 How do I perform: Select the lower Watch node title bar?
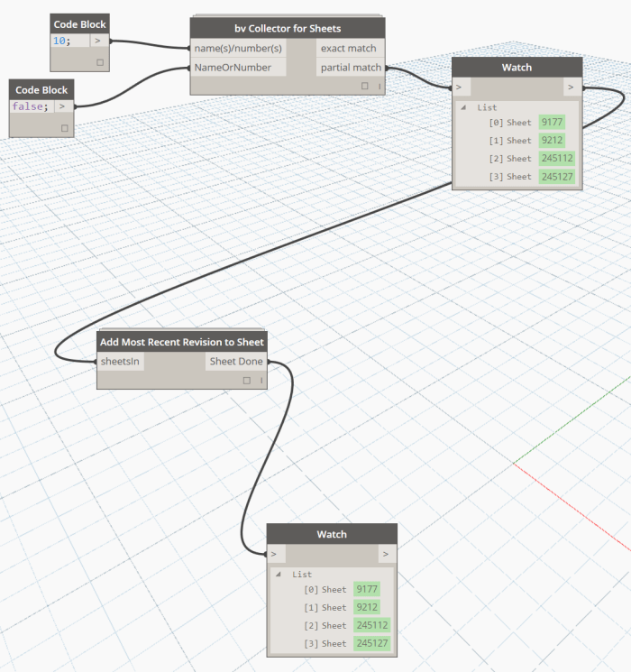[x=332, y=534]
